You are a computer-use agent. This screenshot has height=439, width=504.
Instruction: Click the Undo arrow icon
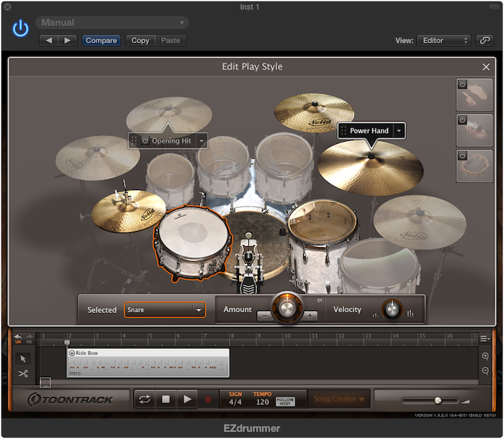coord(18,338)
